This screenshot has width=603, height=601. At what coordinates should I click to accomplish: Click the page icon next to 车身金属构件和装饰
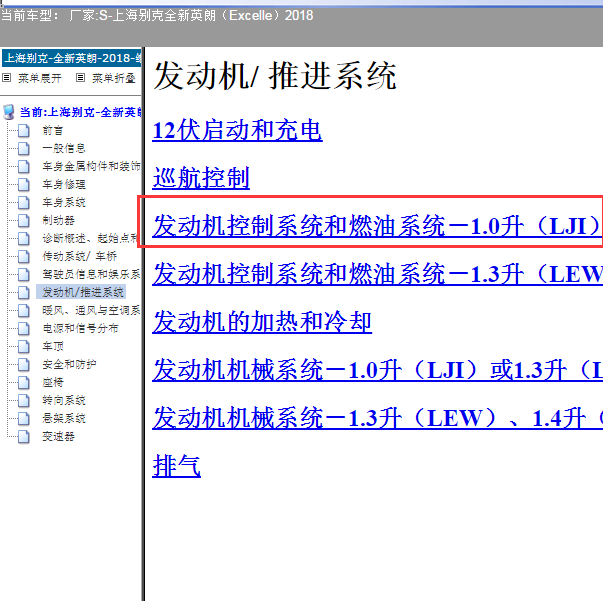pyautogui.click(x=24, y=166)
